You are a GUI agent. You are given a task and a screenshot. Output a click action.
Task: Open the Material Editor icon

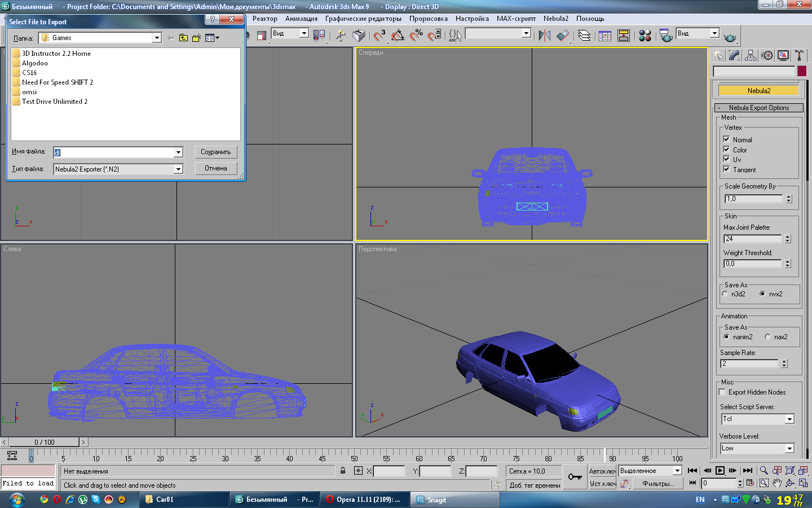point(645,36)
